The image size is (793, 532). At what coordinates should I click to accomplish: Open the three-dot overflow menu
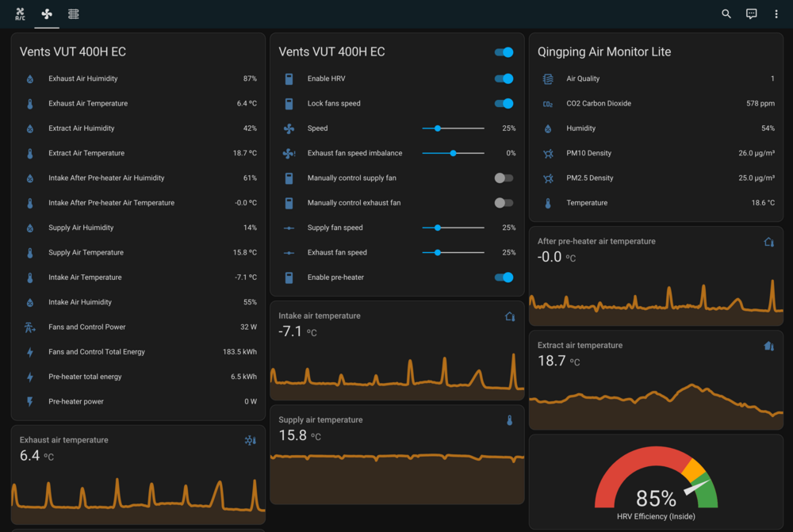(x=776, y=13)
